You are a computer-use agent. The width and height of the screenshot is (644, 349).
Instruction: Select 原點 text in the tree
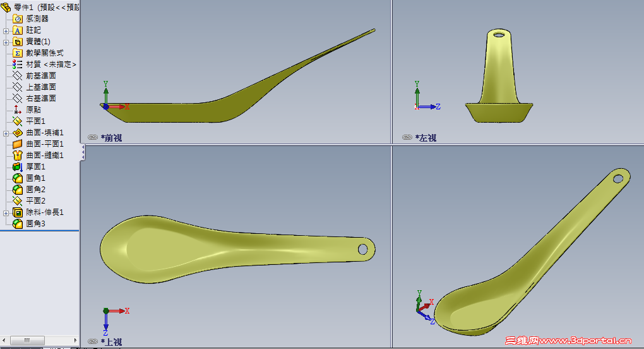click(33, 110)
